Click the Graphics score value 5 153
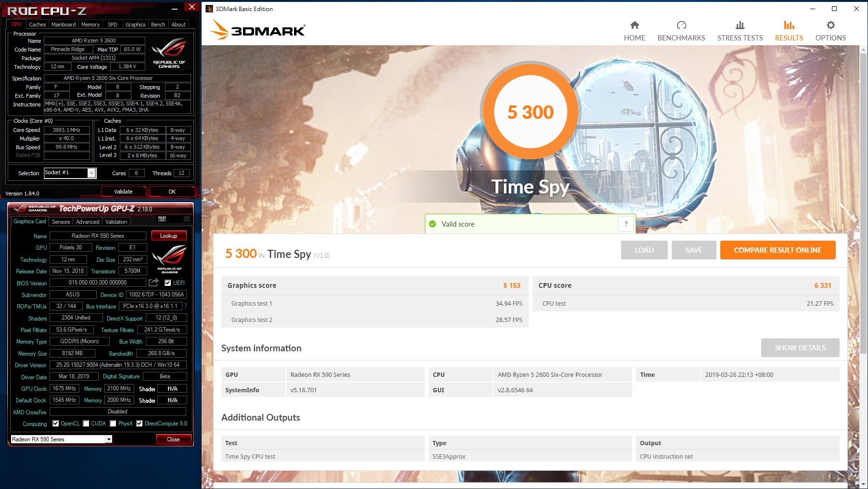This screenshot has width=868, height=489. pyautogui.click(x=511, y=285)
